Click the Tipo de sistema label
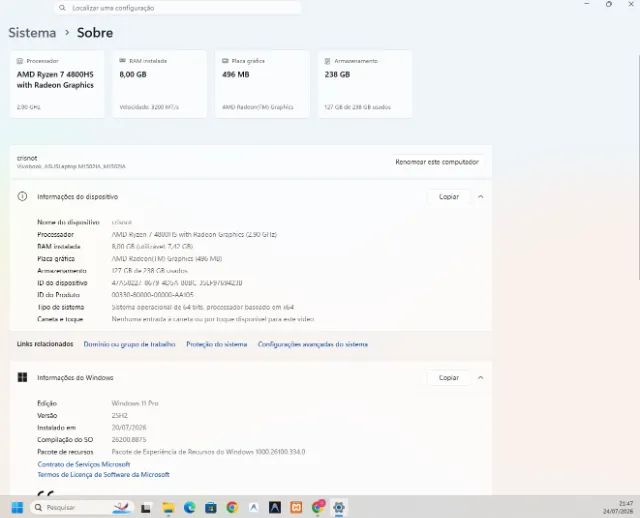 pos(60,307)
